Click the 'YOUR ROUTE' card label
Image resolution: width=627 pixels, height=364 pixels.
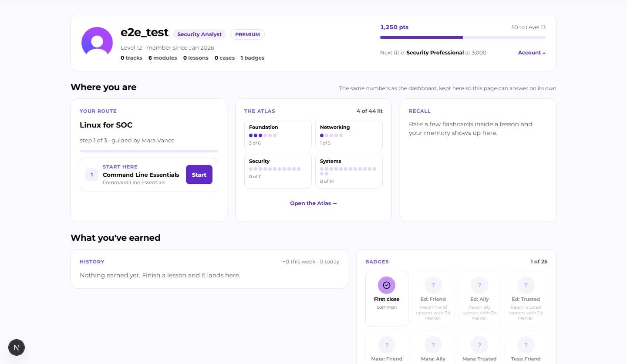98,111
